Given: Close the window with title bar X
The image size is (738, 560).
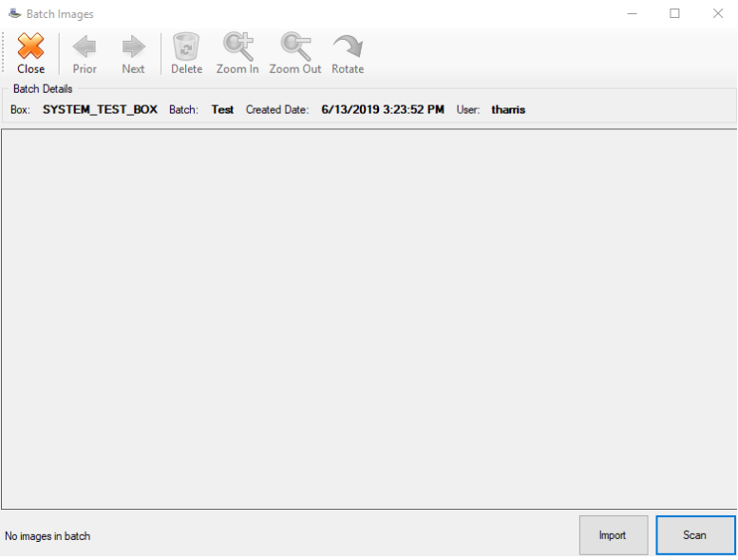Looking at the screenshot, I should [717, 13].
